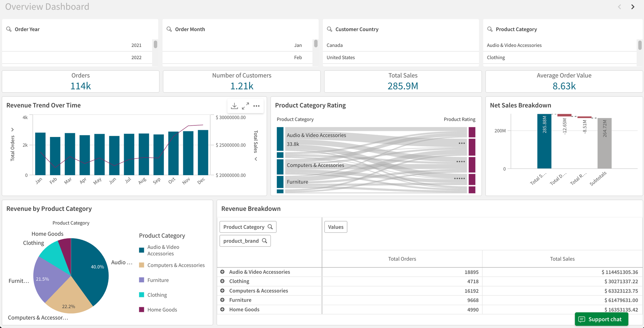The width and height of the screenshot is (644, 328).
Task: Expand the Furniture row in Revenue Breakdown
Action: 223,300
